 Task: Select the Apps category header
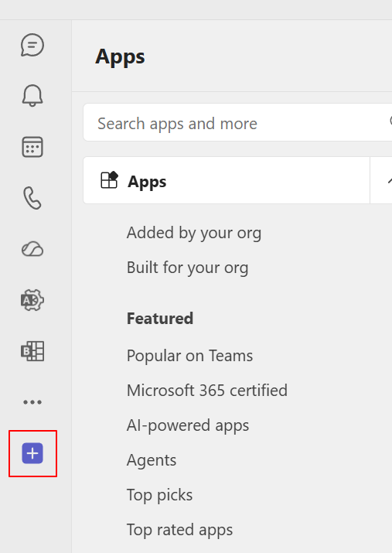227,180
